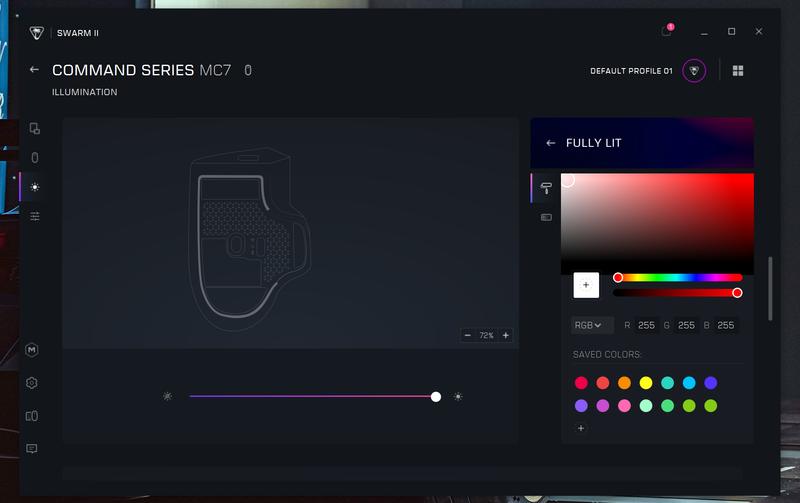The image size is (800, 503).
Task: Go back with arrow beside Command Series
Action: point(34,69)
